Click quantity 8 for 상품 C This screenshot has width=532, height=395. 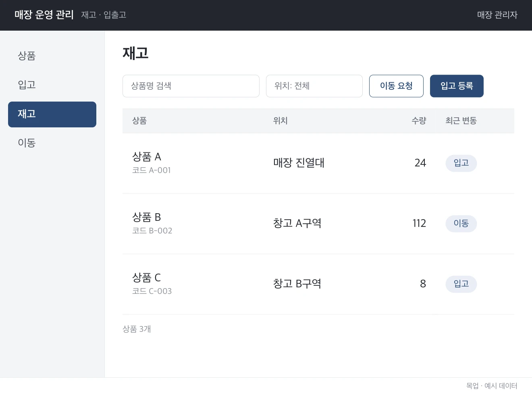coord(423,284)
